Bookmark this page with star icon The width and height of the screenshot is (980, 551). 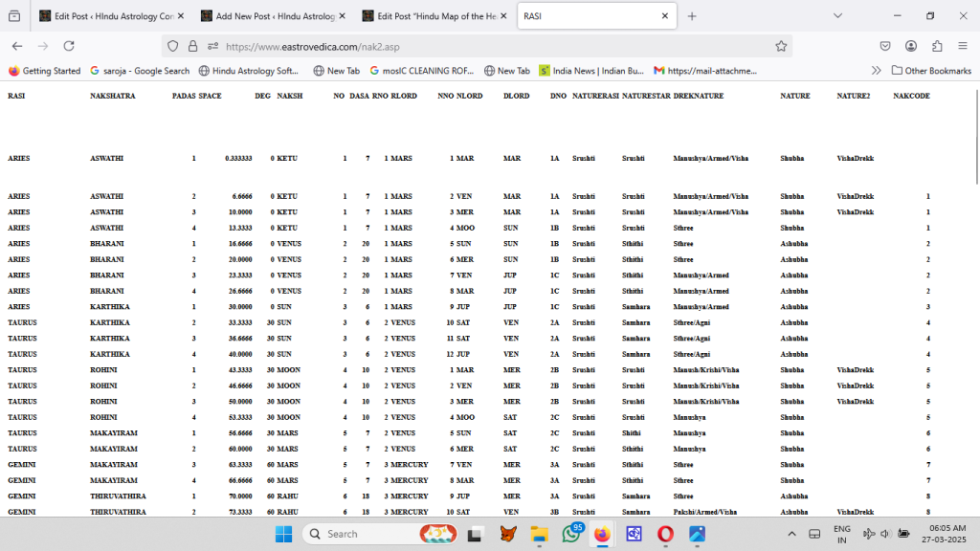[x=781, y=46]
